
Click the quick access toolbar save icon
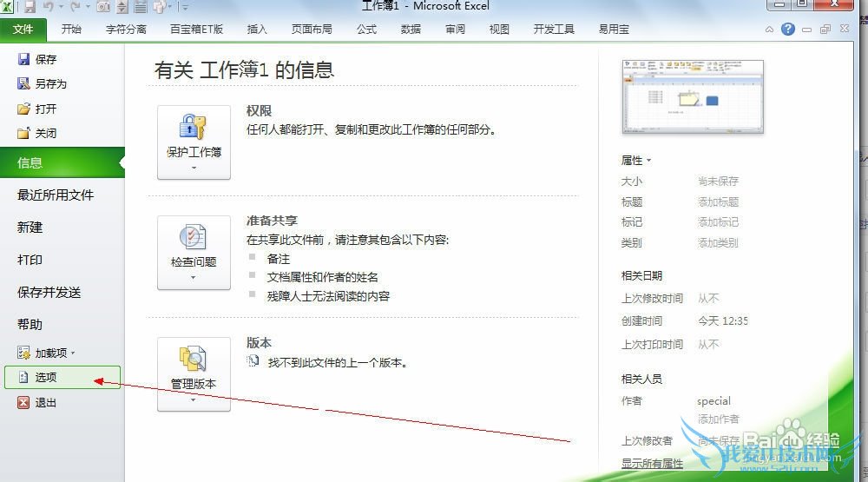pos(29,7)
